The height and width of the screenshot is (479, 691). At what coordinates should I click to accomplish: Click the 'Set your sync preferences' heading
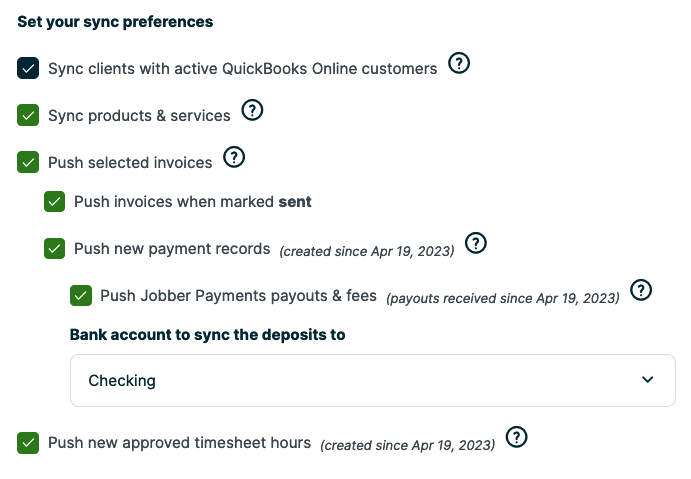tap(115, 21)
